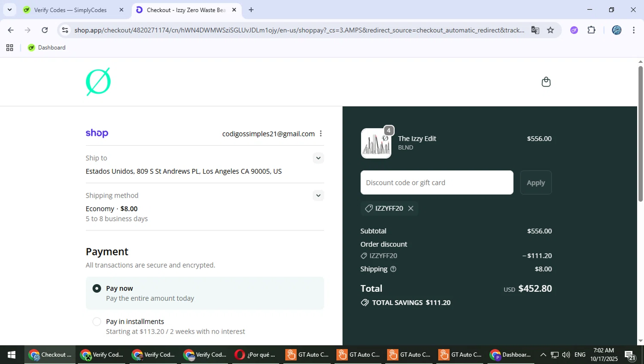Click The Izzy Edit product thumbnail
644x364 pixels.
point(376,144)
